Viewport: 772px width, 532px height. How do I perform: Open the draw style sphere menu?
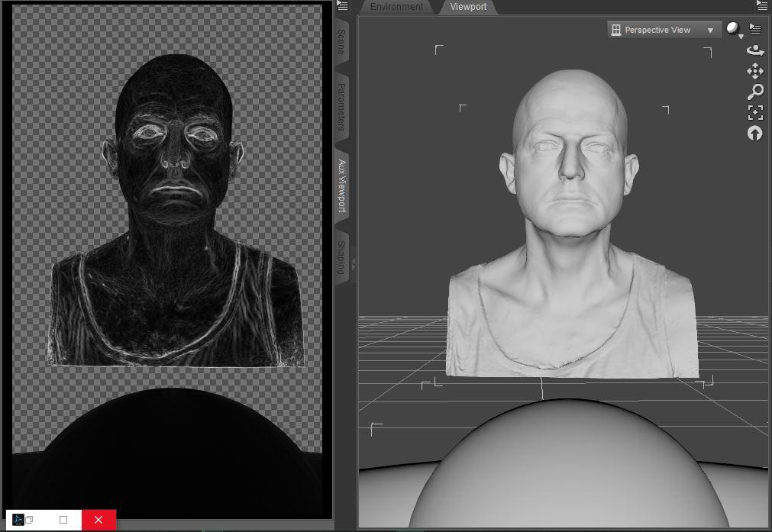pos(734,30)
